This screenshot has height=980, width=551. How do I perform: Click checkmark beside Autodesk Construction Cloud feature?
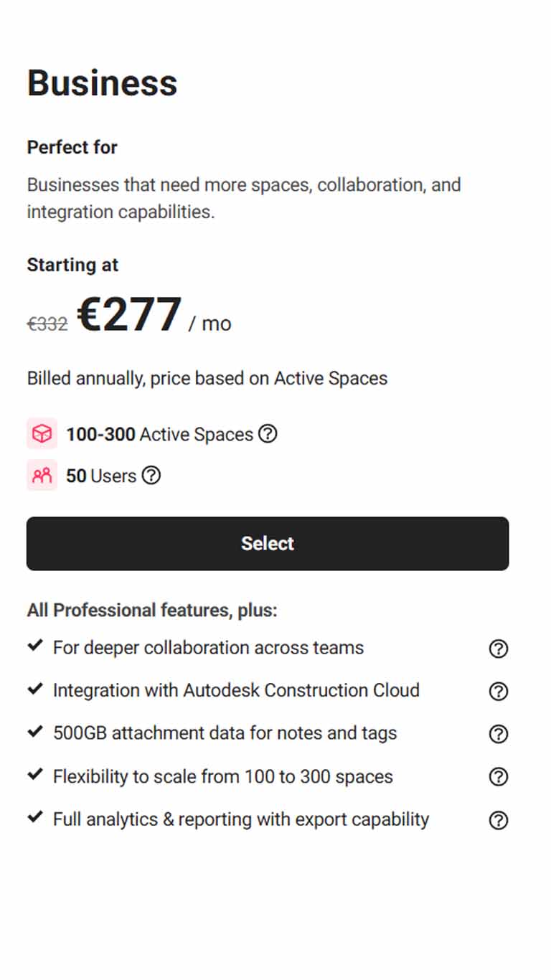pyautogui.click(x=34, y=689)
